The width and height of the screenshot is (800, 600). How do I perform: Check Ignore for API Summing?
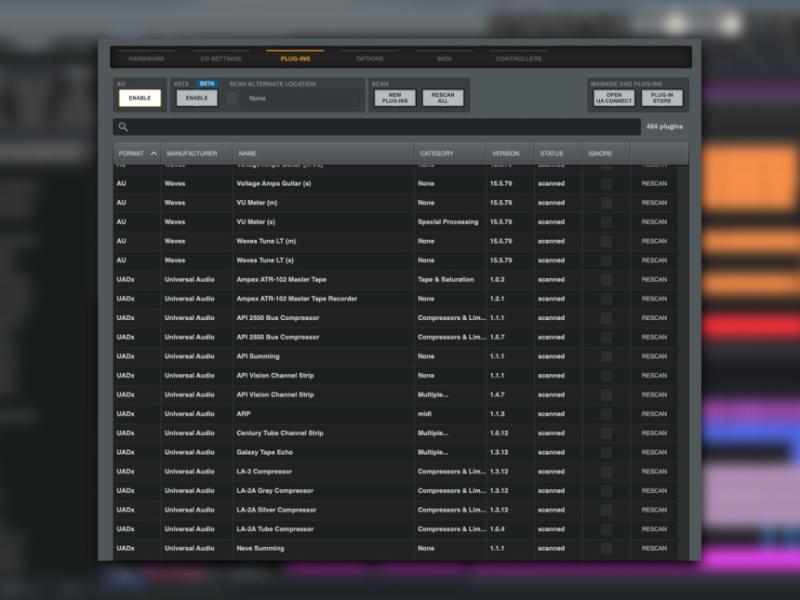606,357
